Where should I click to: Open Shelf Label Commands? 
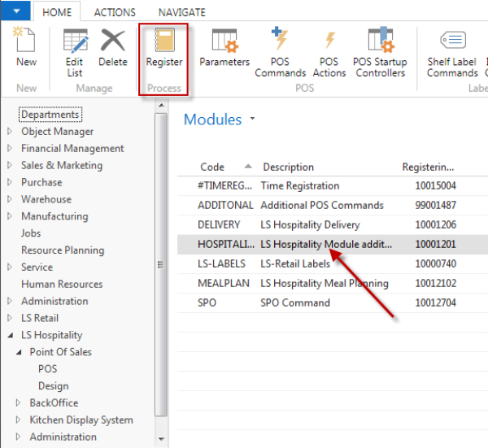(452, 54)
